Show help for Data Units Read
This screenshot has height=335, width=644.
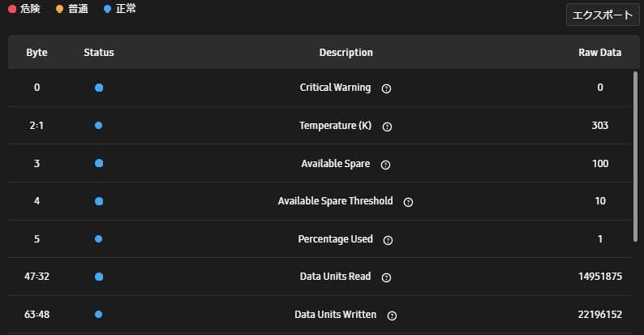pos(386,277)
